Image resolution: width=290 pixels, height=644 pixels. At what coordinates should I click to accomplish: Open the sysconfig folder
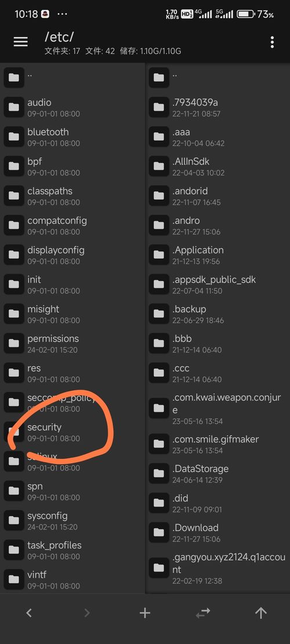[72, 521]
